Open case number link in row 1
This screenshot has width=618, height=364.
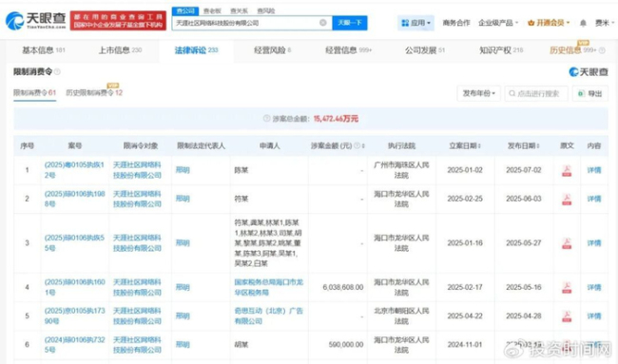point(74,170)
